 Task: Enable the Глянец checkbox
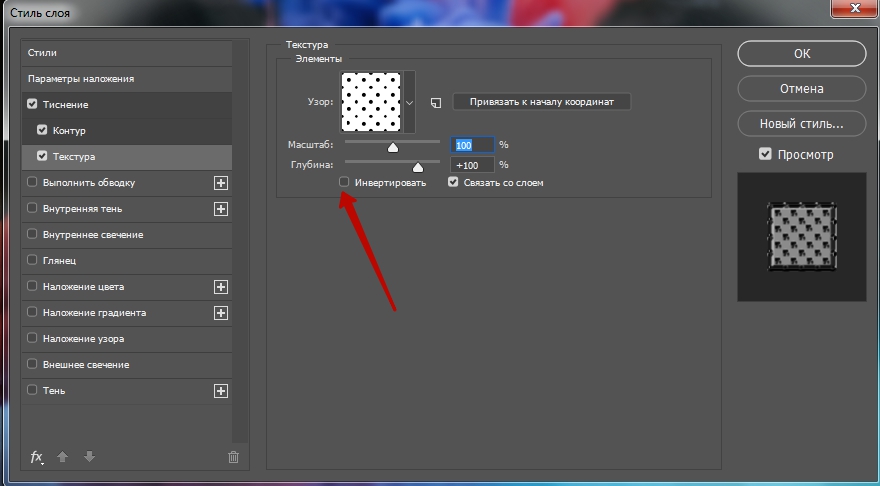coord(32,259)
